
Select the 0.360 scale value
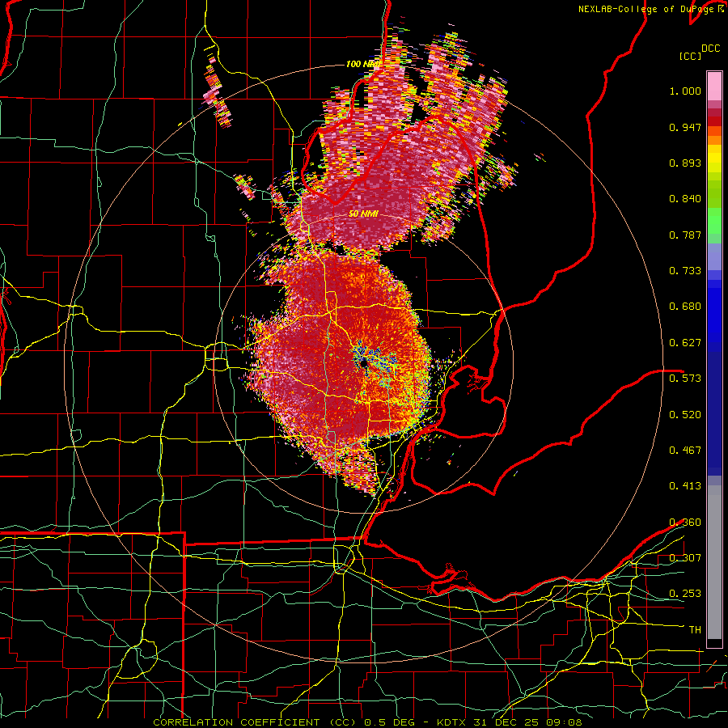pos(685,523)
